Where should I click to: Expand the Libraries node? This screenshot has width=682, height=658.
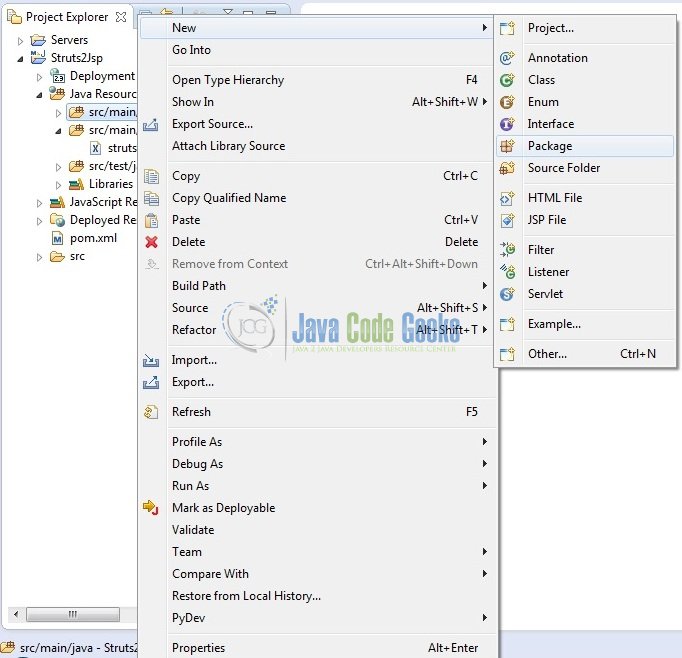[x=58, y=185]
